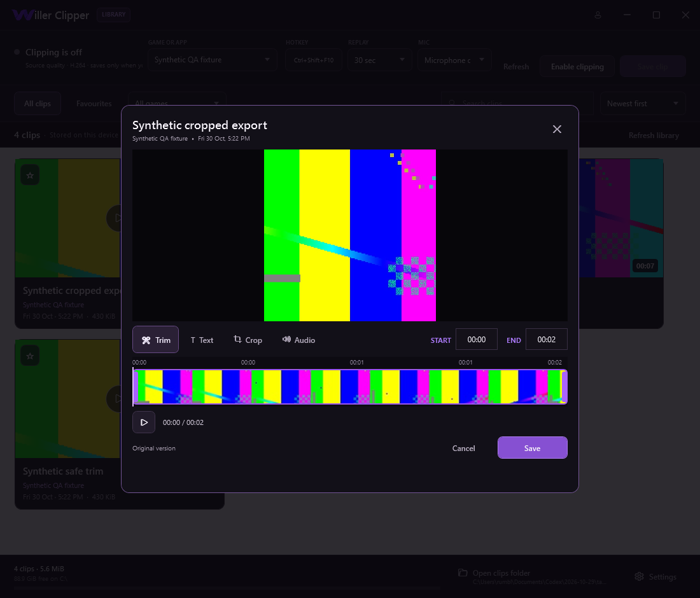Click the '4 clips · 5.6 MiB' footer text
This screenshot has height=598, width=700.
point(39,569)
